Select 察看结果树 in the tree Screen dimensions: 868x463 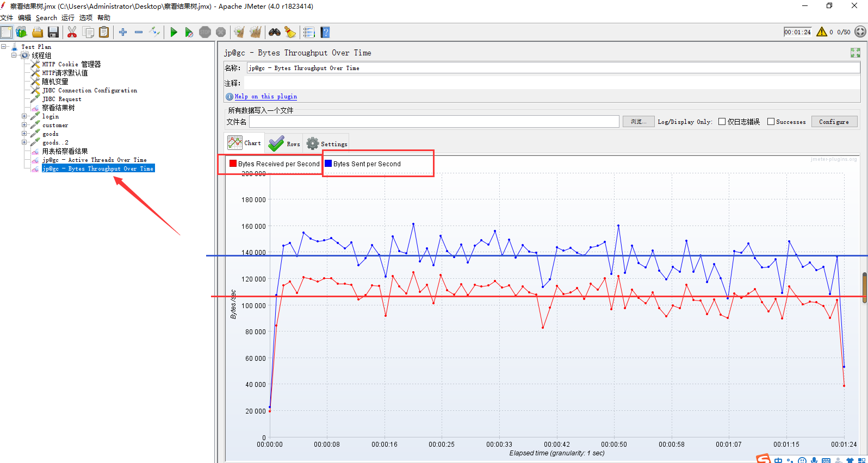coord(58,108)
